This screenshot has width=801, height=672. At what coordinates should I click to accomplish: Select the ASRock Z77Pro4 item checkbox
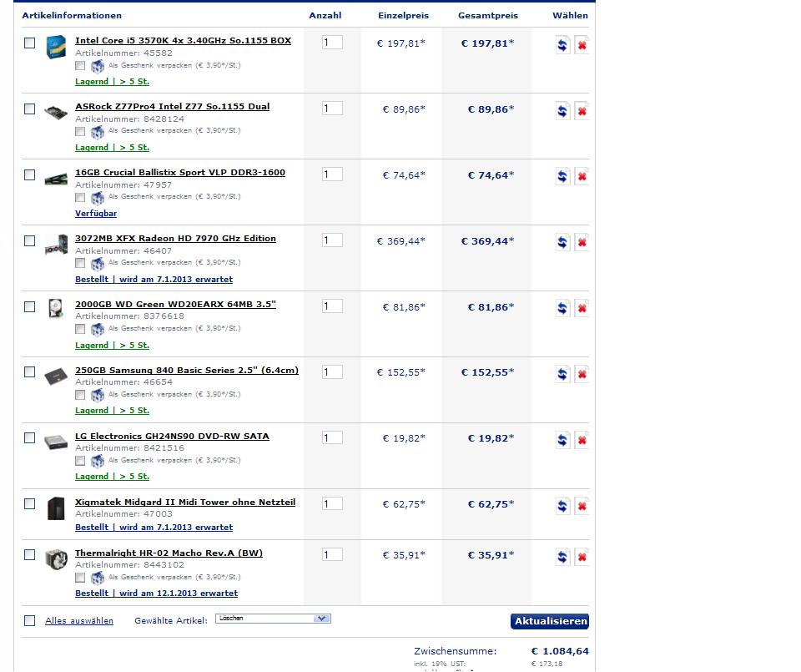pos(30,109)
